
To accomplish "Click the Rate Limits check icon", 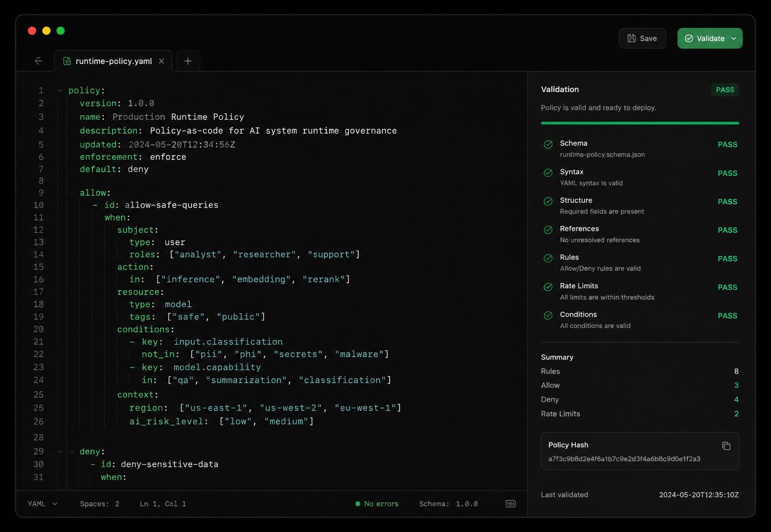I will click(548, 287).
